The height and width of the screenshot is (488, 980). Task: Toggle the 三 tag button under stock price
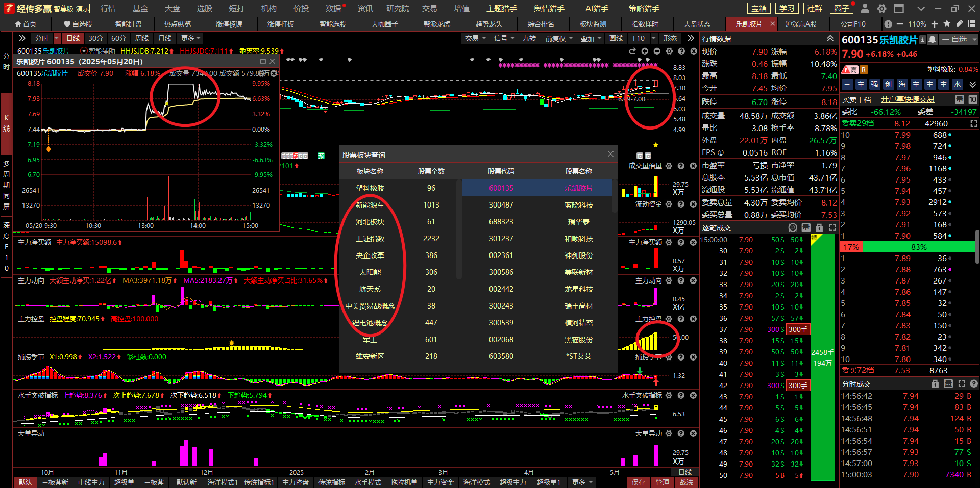847,84
